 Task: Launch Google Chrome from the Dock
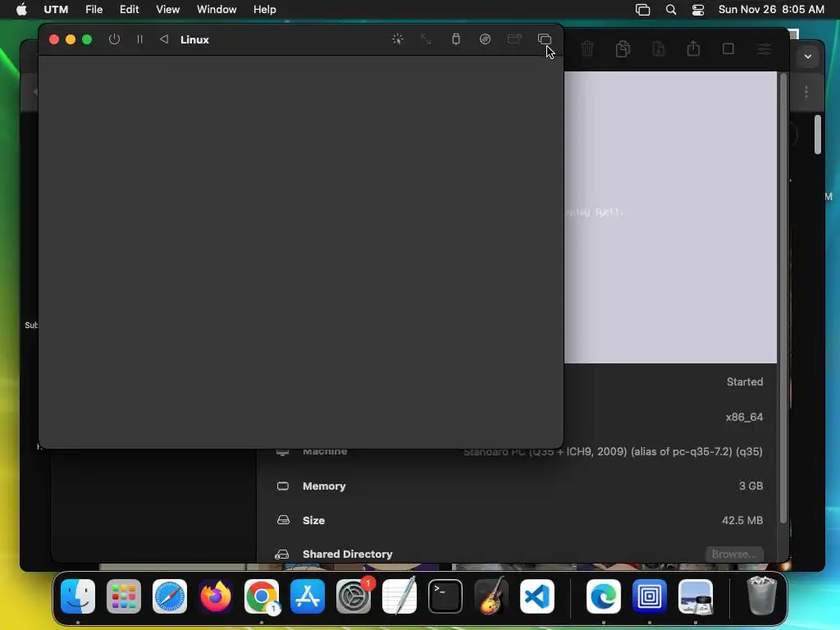coord(262,596)
